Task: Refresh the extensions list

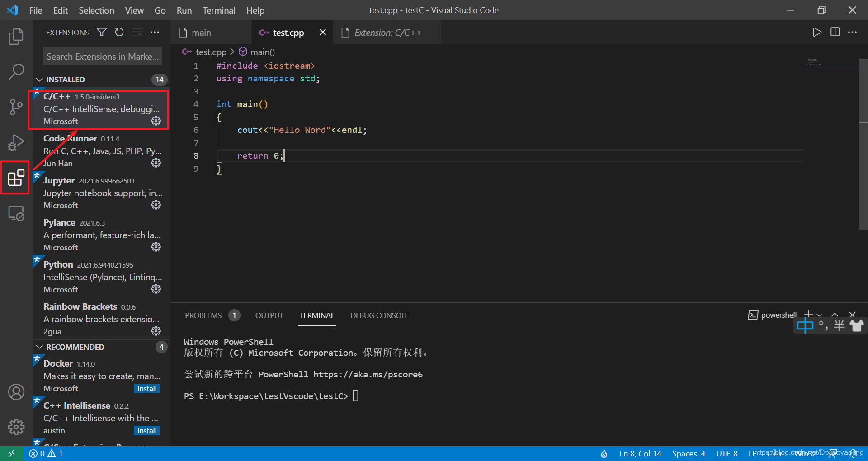Action: [119, 33]
